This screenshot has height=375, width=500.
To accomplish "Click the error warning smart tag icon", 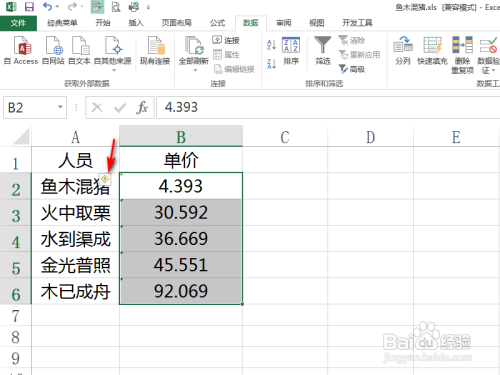I will point(105,179).
